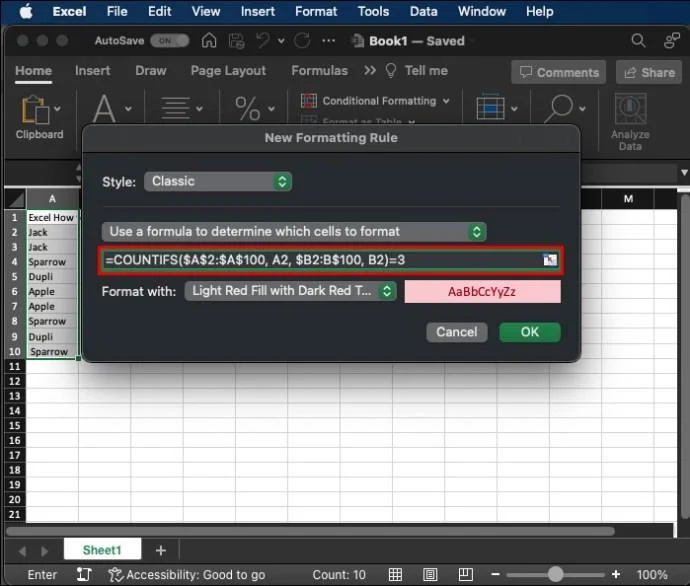Click the Home icon in the title bar
The image size is (690, 586).
(x=209, y=41)
